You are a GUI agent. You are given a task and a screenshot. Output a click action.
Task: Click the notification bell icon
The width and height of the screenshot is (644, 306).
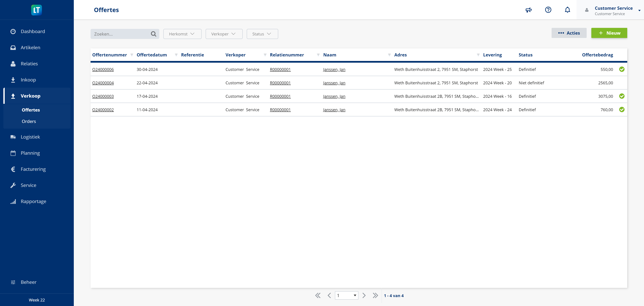[x=568, y=10]
